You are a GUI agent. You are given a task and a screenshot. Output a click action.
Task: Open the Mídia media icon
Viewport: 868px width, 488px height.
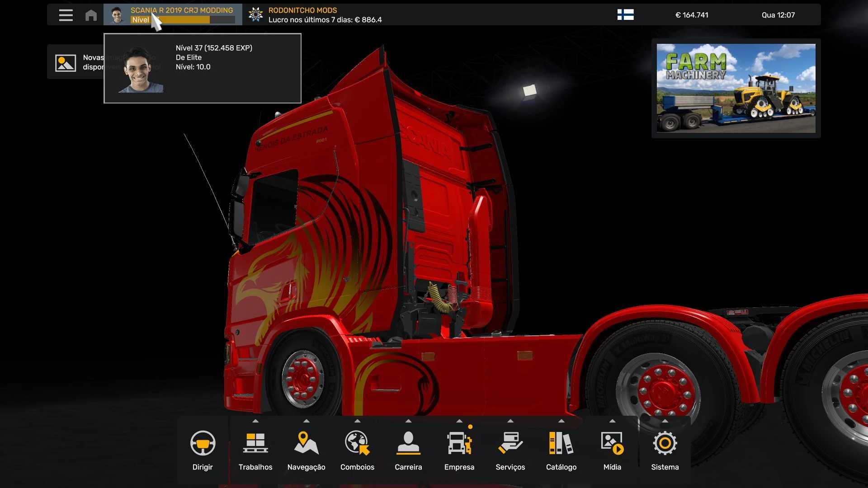pyautogui.click(x=612, y=443)
